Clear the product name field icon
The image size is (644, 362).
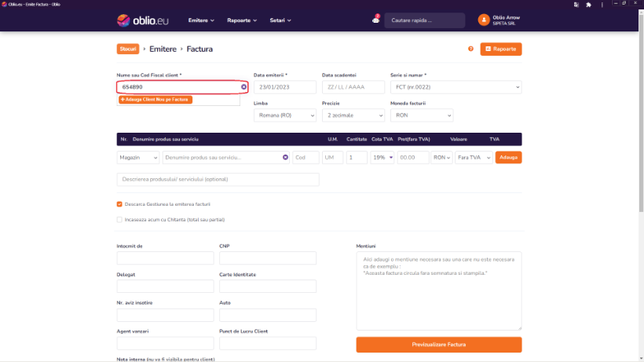(x=285, y=157)
